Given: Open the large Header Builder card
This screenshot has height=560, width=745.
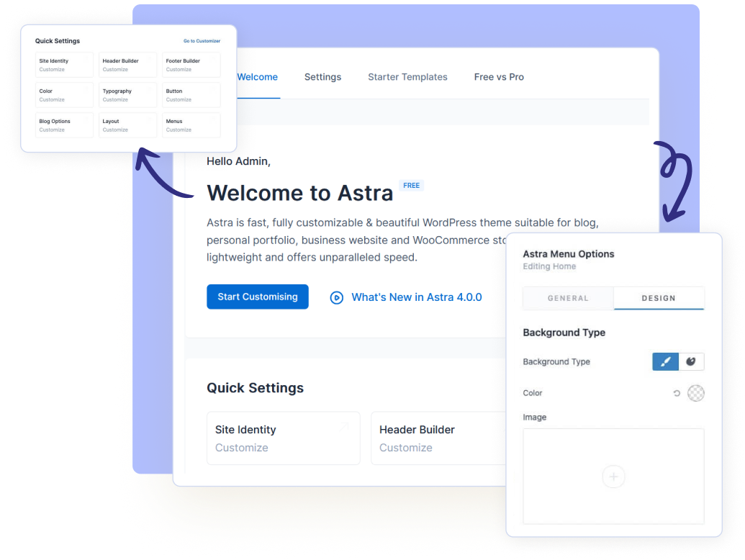Looking at the screenshot, I should click(x=439, y=438).
